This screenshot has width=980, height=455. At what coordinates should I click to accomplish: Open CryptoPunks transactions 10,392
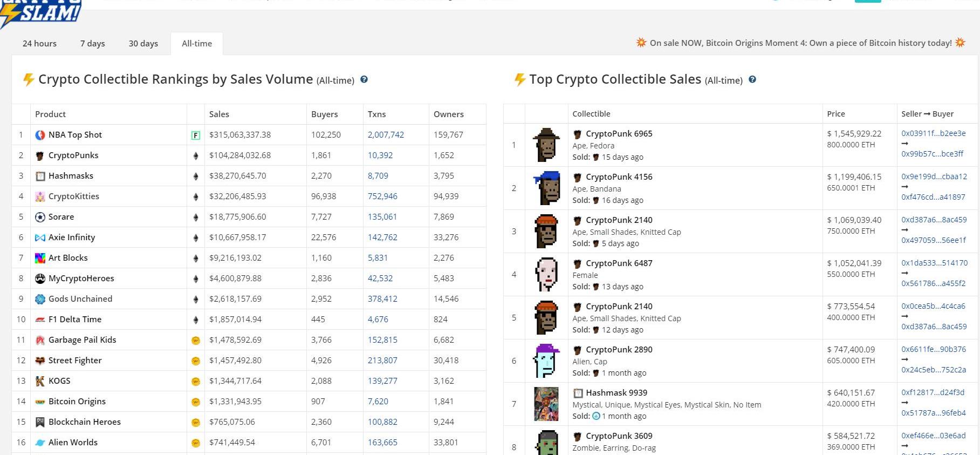380,155
